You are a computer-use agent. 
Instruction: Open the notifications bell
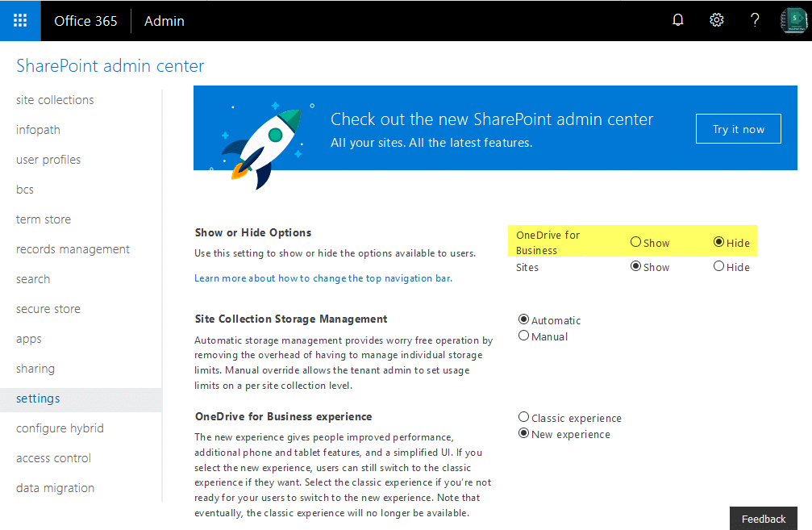pyautogui.click(x=678, y=20)
